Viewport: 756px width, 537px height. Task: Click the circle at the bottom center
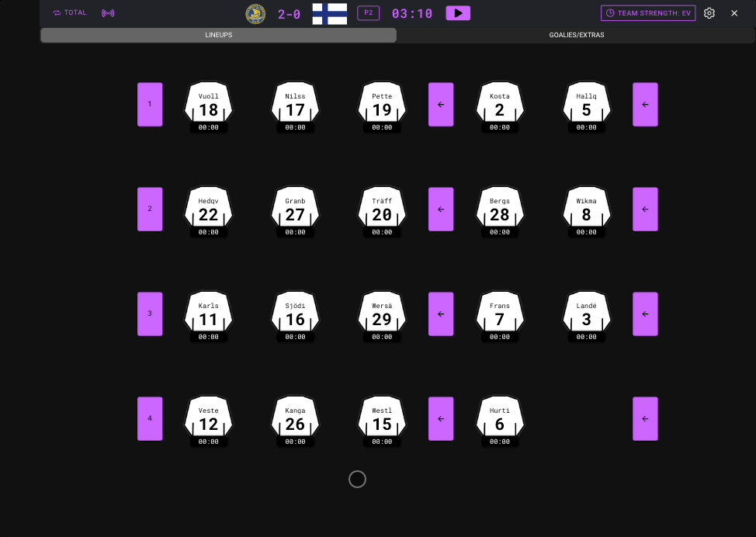tap(357, 479)
